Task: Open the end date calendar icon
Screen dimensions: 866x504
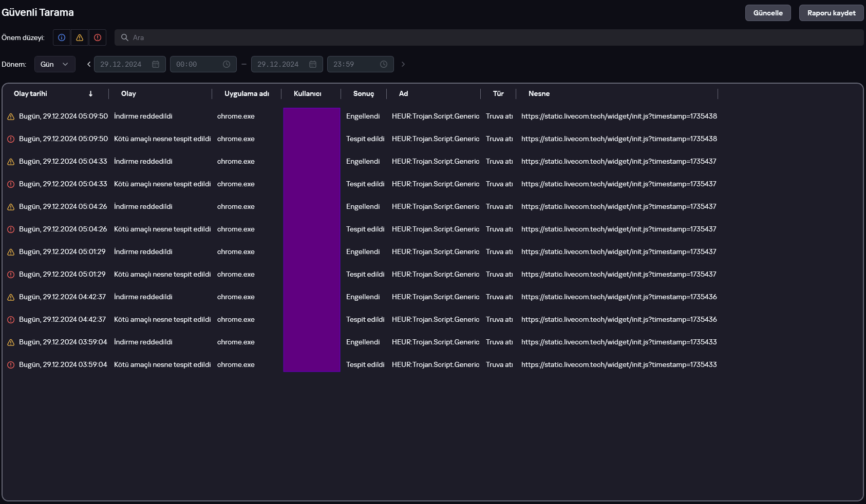Action: click(x=313, y=64)
